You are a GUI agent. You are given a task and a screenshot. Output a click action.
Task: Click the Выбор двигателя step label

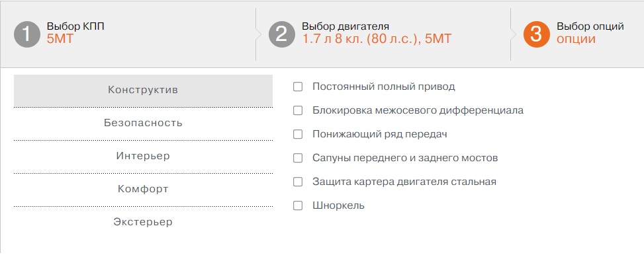point(345,26)
